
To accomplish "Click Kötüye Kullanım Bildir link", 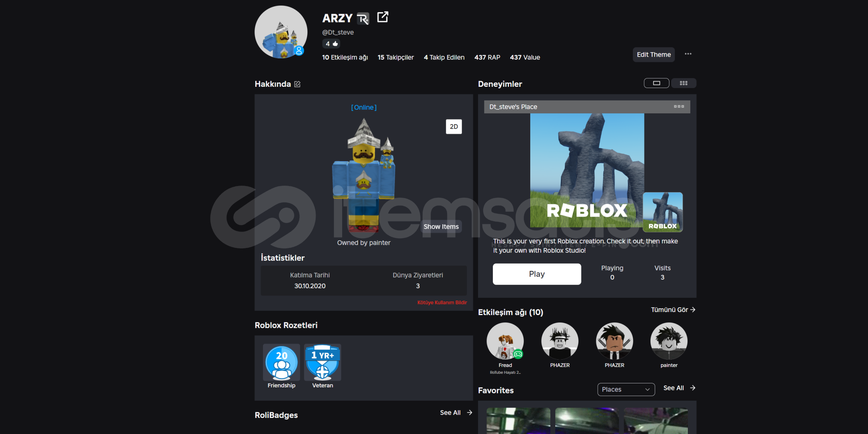I will 442,303.
